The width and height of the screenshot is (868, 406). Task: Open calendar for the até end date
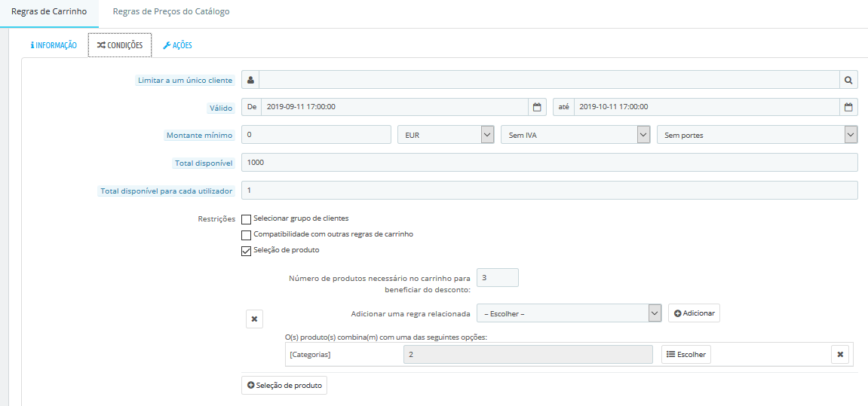tap(848, 107)
